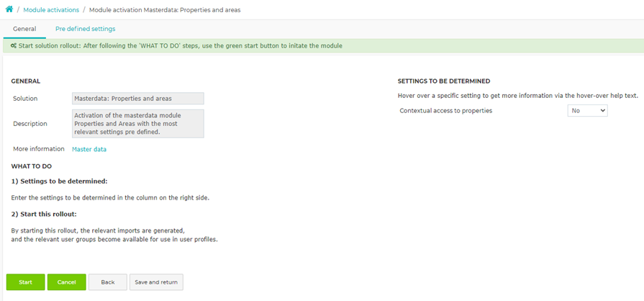Click the breadcrumb text 'Module activation Masterdata: Properties and areas'
This screenshot has width=644, height=301.
(x=165, y=10)
